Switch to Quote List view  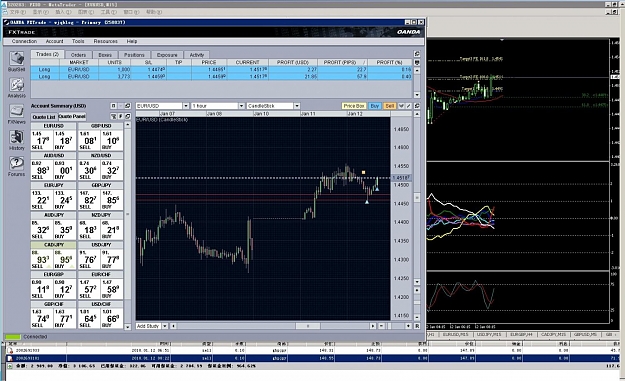[44, 117]
